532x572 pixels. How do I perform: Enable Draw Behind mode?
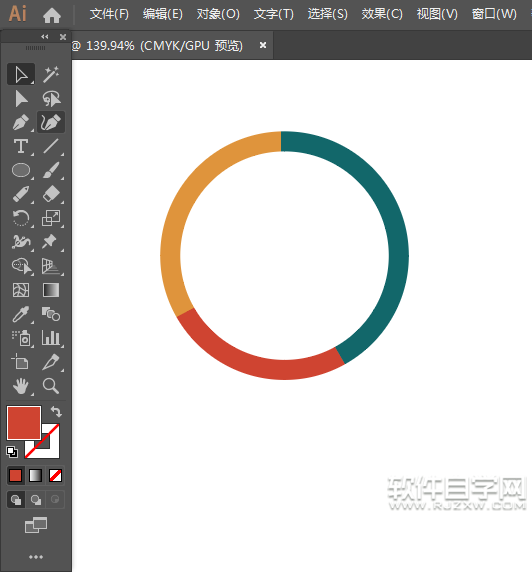click(35, 499)
